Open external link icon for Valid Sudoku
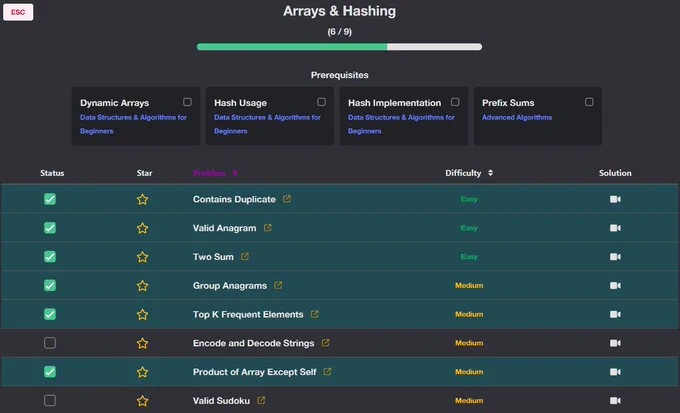 point(261,400)
